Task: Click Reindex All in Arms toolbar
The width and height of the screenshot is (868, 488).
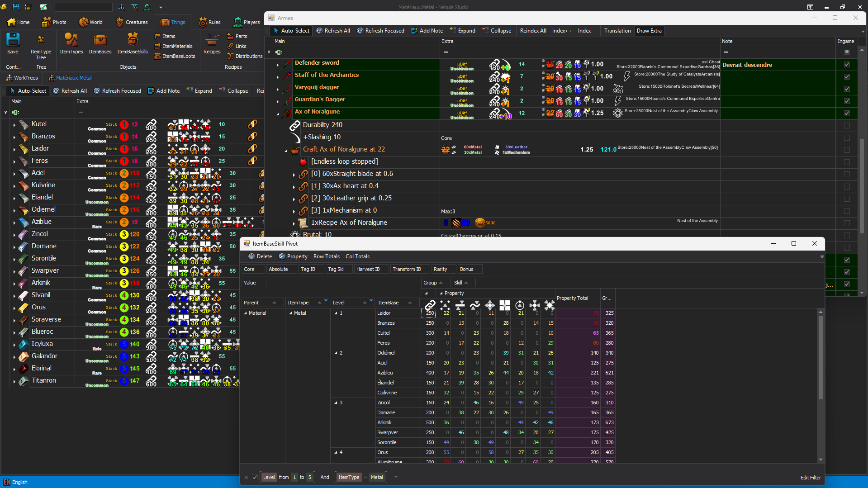Action: (533, 31)
